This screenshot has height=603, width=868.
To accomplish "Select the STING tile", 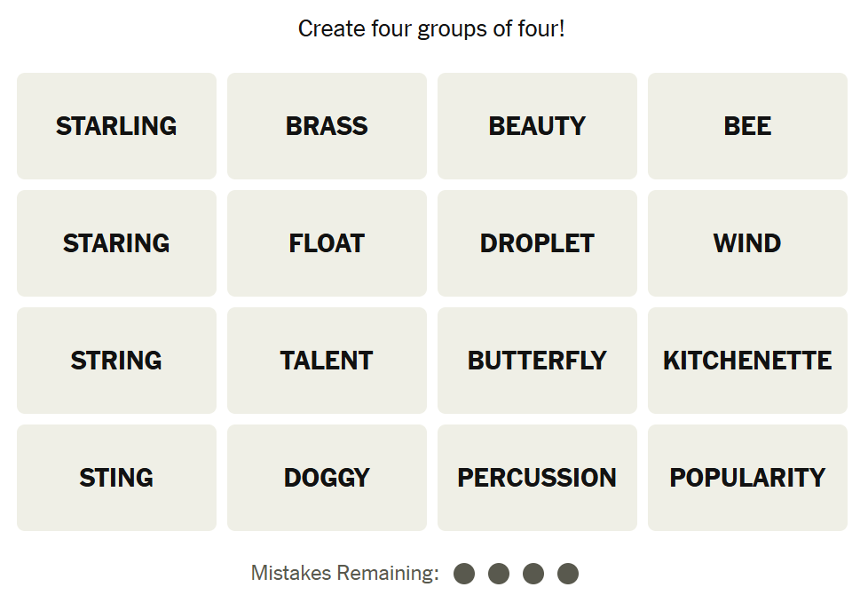I will coord(116,478).
